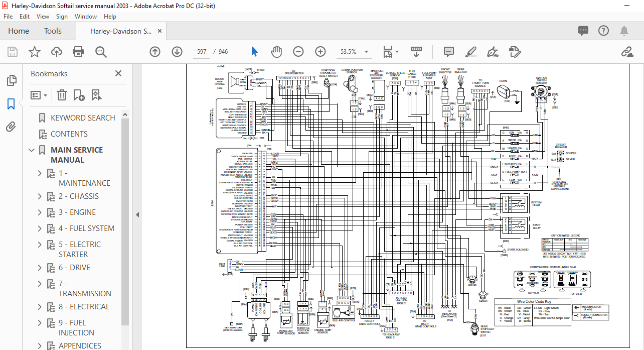Collapse the navigation pane with the side arrow
The image size is (644, 350).
click(x=137, y=214)
